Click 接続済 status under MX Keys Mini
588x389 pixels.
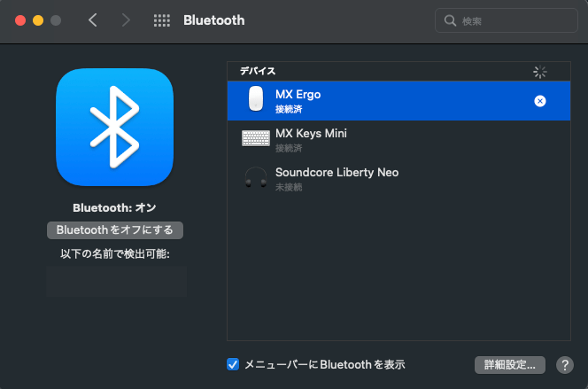289,148
